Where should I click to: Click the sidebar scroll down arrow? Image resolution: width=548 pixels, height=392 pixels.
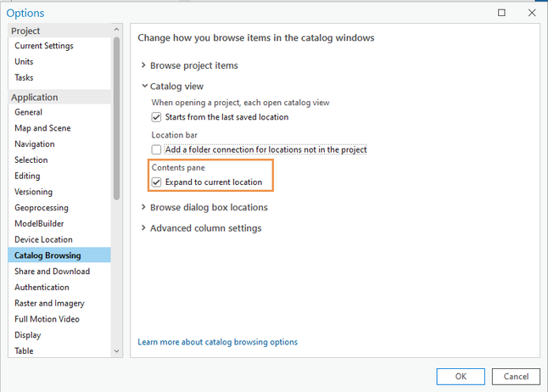click(117, 350)
